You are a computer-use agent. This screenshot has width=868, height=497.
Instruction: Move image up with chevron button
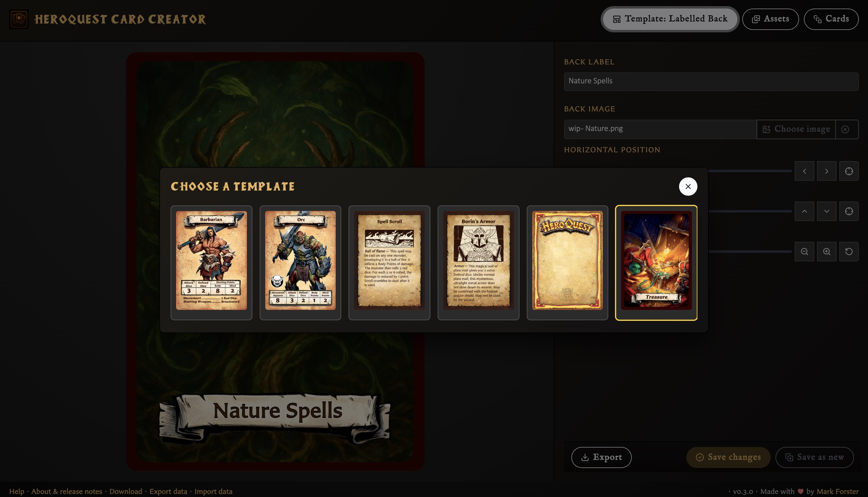click(805, 211)
